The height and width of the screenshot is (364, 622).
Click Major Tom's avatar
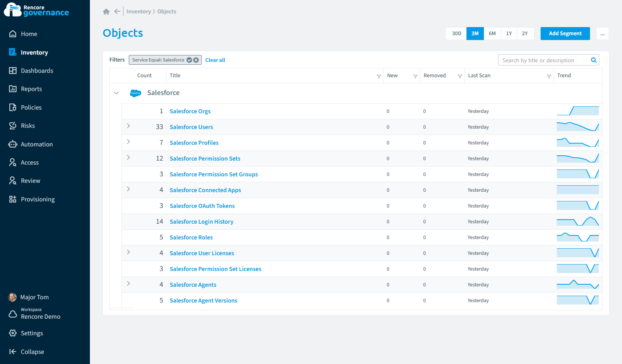click(13, 297)
